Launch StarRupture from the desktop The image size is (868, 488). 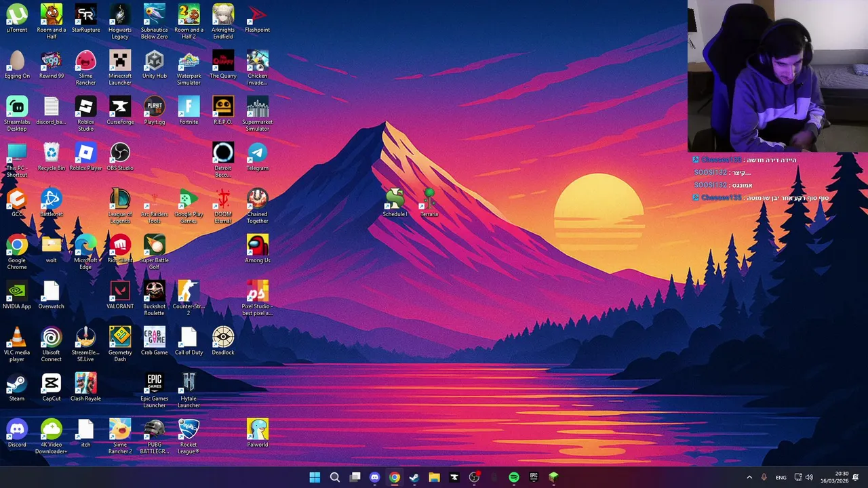coord(85,19)
